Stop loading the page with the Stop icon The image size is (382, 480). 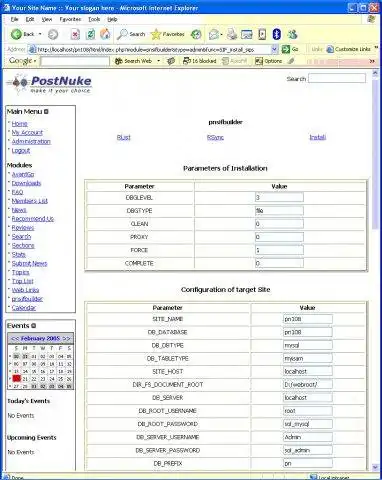pos(75,34)
